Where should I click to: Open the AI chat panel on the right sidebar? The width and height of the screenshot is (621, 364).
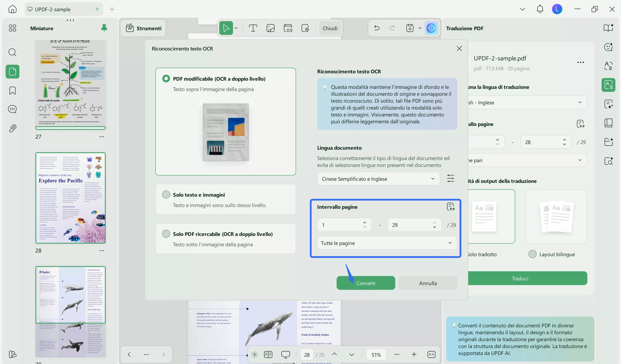(x=608, y=47)
